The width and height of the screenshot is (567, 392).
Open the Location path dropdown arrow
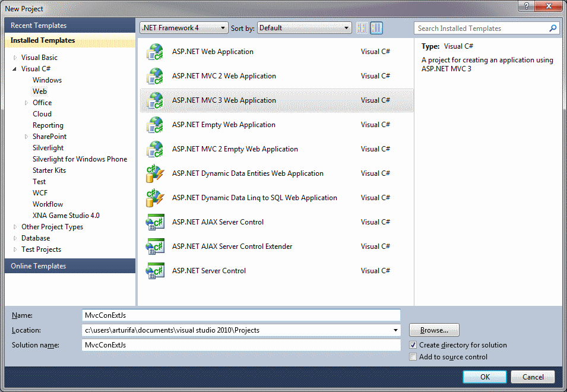coord(395,330)
